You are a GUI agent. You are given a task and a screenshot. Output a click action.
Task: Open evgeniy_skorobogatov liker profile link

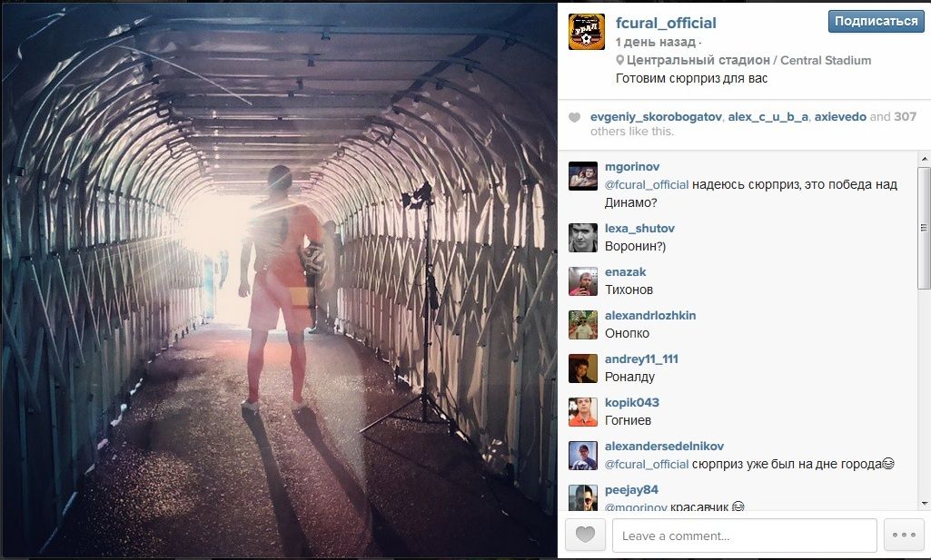656,117
